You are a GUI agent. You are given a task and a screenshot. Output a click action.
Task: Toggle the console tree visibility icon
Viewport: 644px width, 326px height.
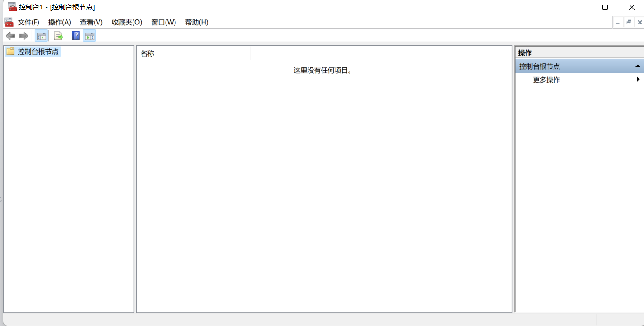(x=41, y=36)
